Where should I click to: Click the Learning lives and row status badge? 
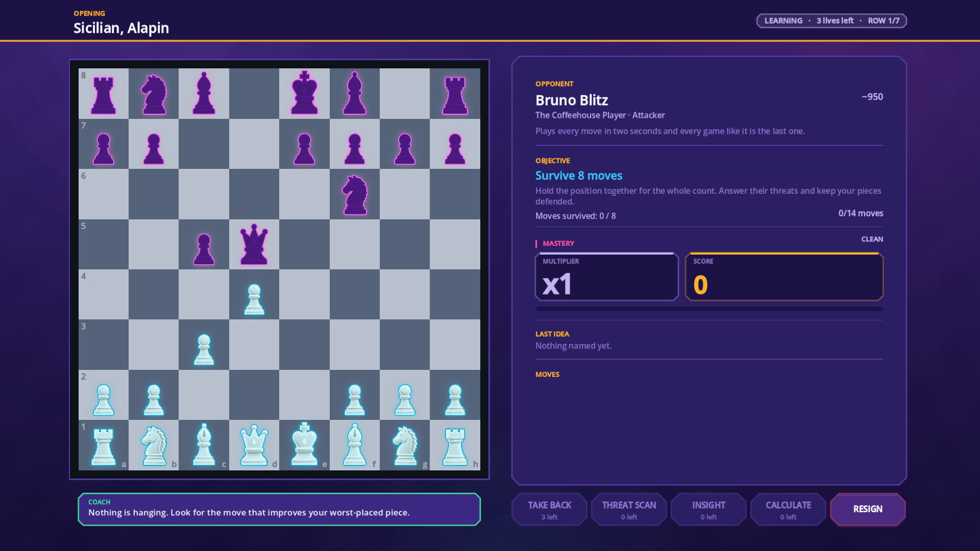click(831, 21)
